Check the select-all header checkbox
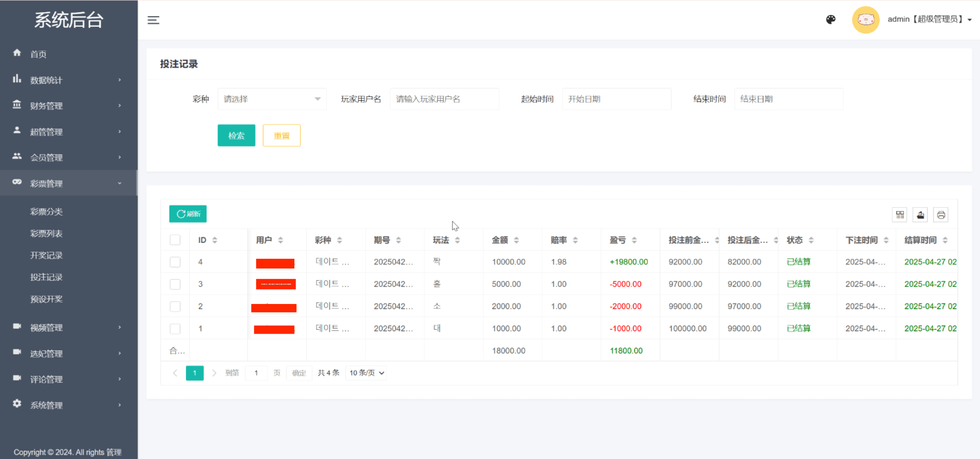The width and height of the screenshot is (980, 459). pos(175,240)
